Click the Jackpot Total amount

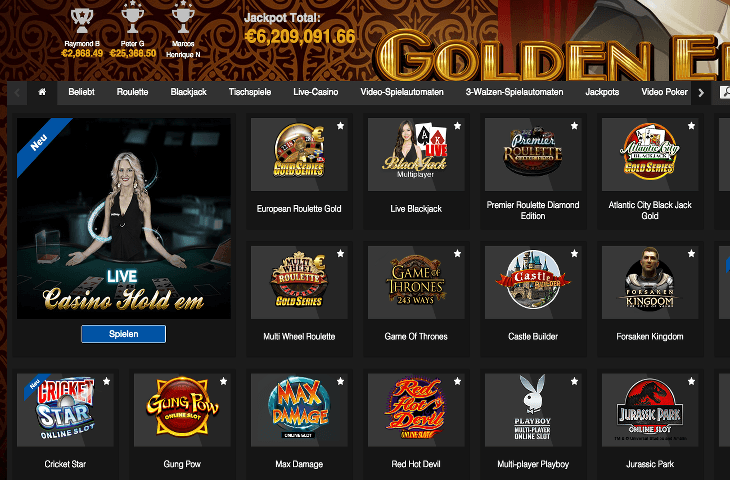300,36
